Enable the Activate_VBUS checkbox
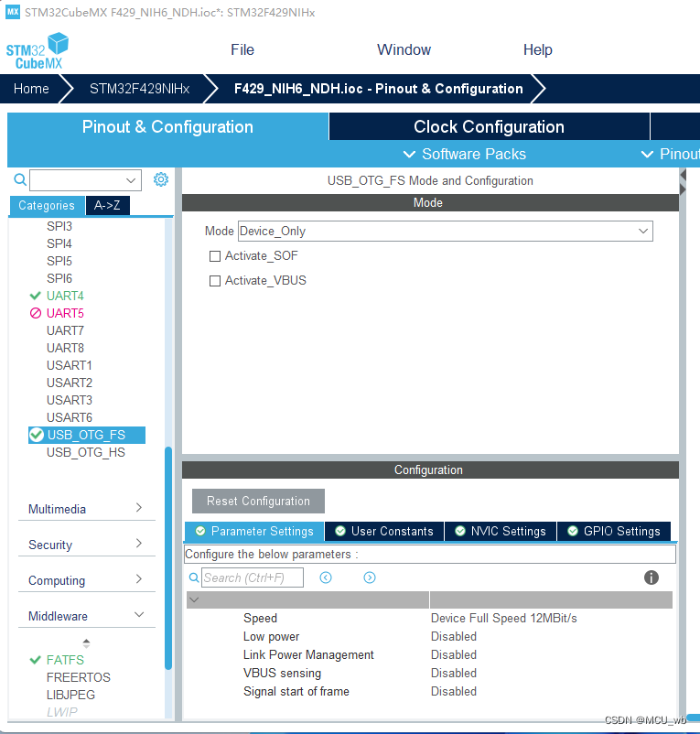Screen dimensions: 700x734 tap(215, 281)
